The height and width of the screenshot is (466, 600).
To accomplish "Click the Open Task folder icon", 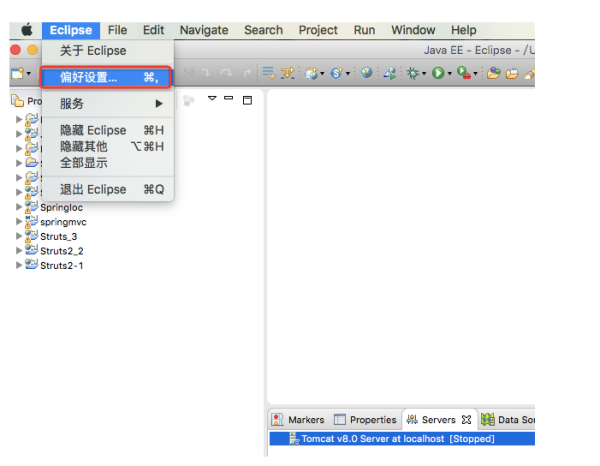I will click(x=512, y=73).
